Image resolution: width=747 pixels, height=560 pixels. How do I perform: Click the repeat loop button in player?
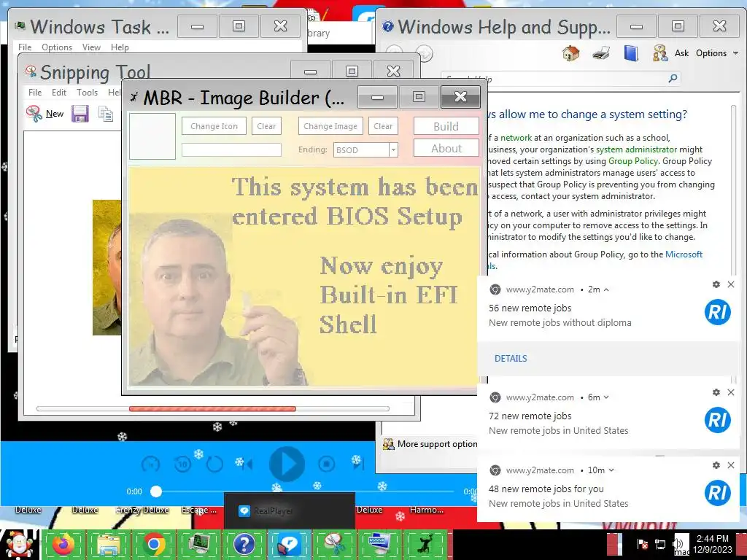[214, 464]
